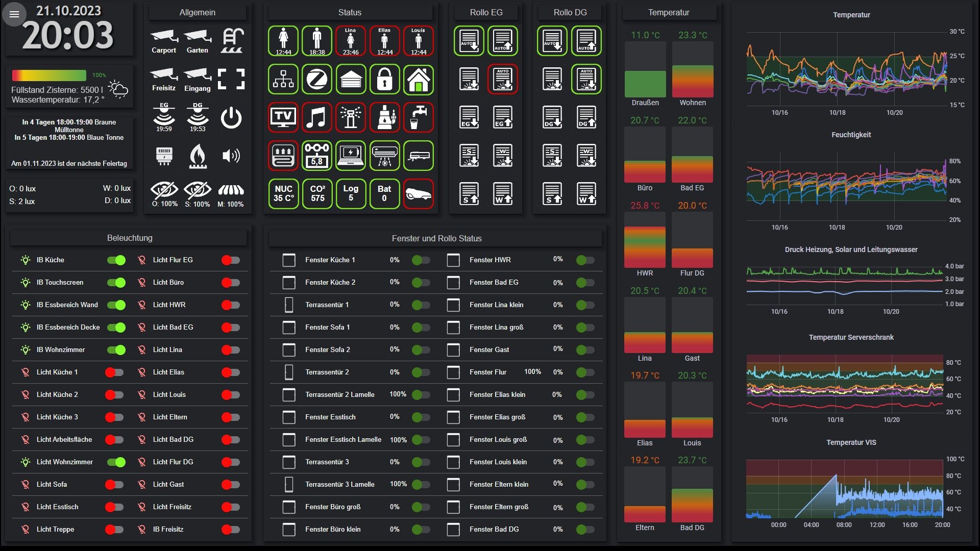Click the padlock status icon
980x551 pixels.
pos(384,79)
